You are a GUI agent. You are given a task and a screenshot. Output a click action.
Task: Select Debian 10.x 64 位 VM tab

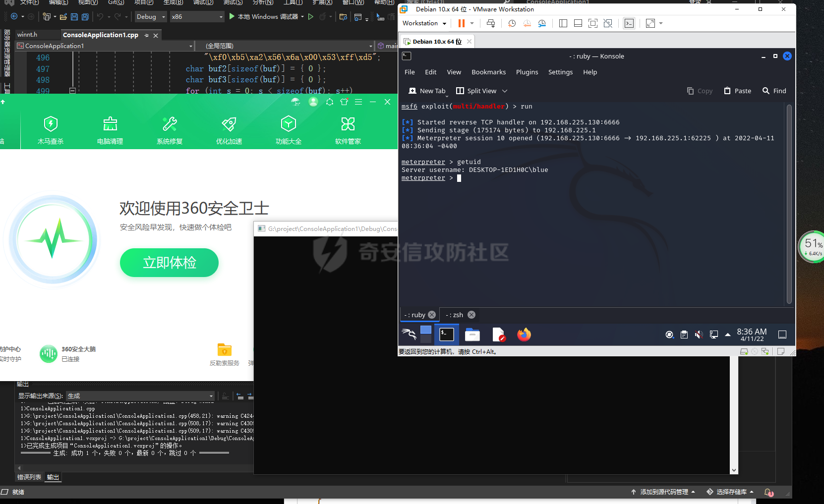coord(437,42)
